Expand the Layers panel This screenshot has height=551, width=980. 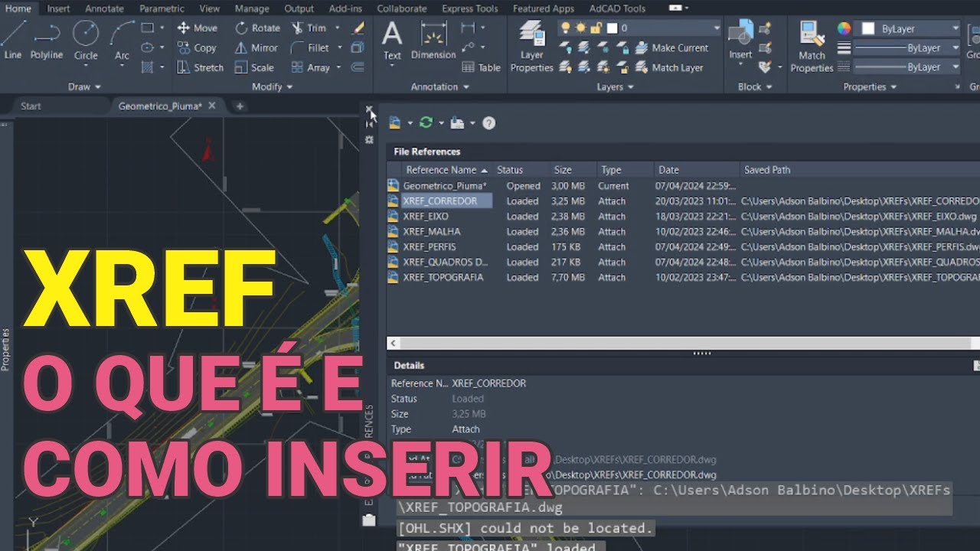point(616,86)
